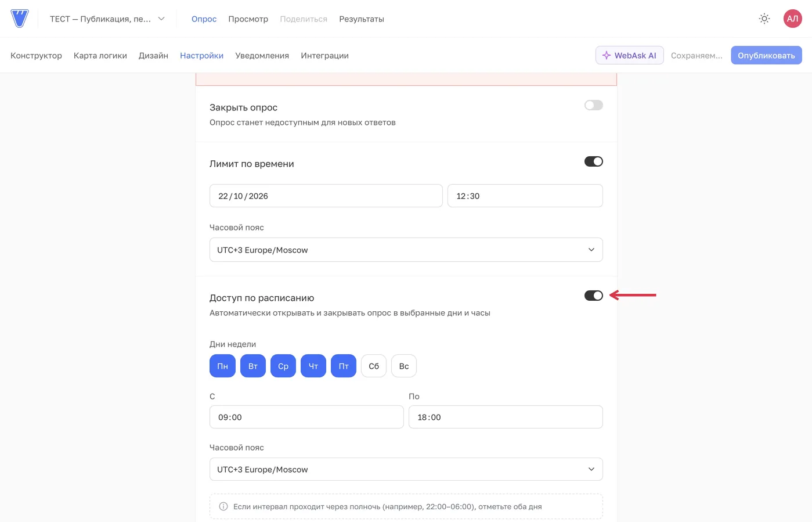
Task: Select the Настройки section
Action: coord(201,55)
